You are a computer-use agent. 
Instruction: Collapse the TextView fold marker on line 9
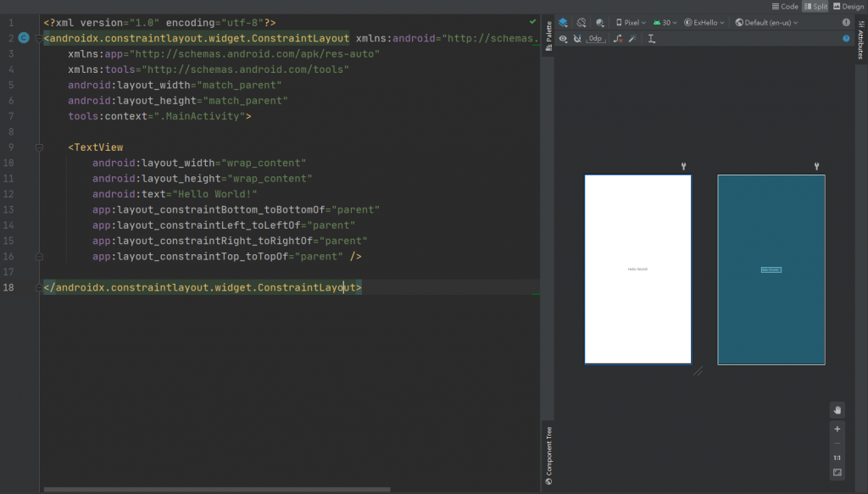point(39,147)
